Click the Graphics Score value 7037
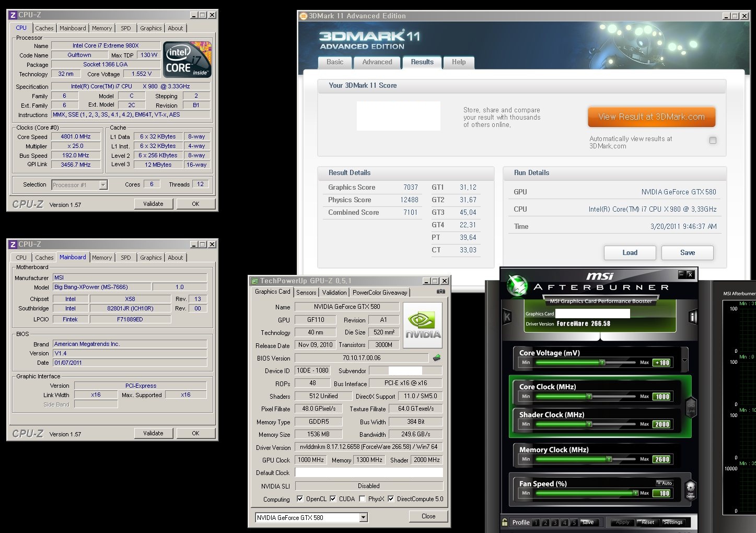The width and height of the screenshot is (756, 533). click(411, 187)
